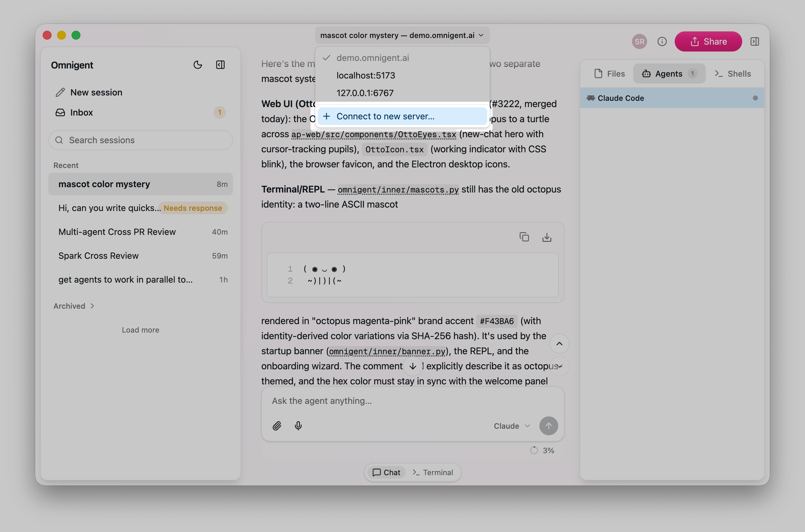Switch to the Agents tab
Viewport: 805px width, 532px height.
tap(669, 73)
